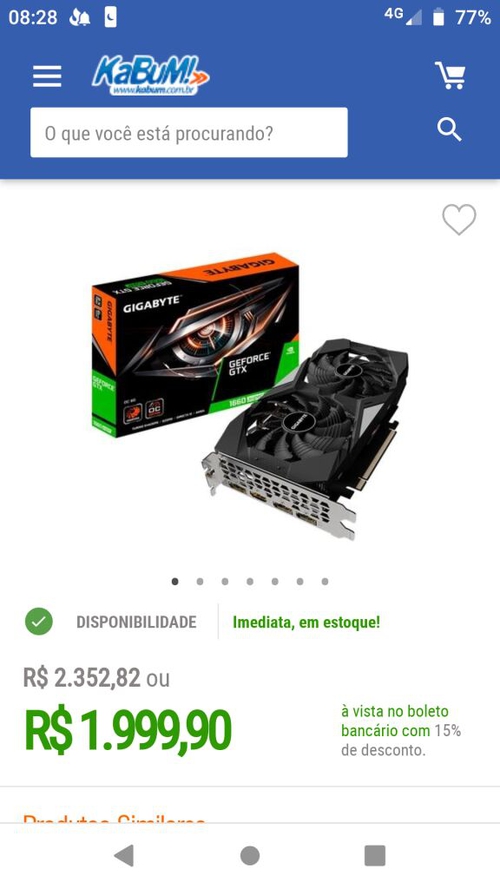500x889 pixels.
Task: Jump to the last image carousel dot
Action: (325, 581)
